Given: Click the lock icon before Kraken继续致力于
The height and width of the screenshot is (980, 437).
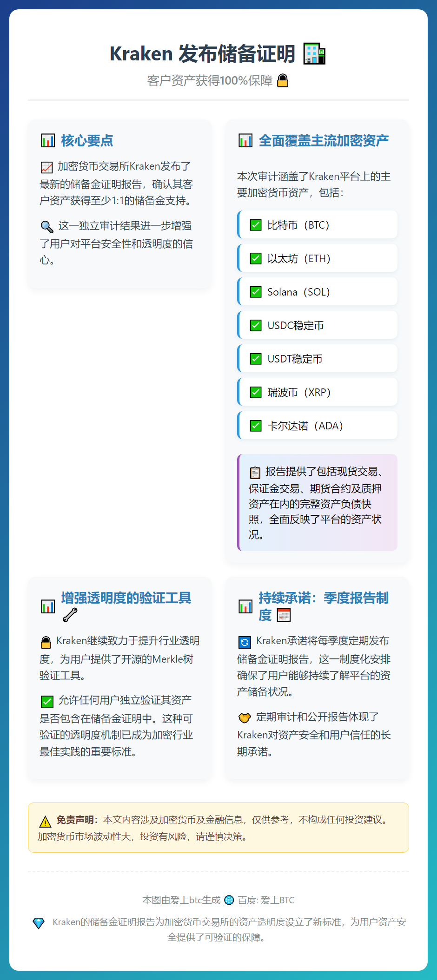Looking at the screenshot, I should (46, 642).
